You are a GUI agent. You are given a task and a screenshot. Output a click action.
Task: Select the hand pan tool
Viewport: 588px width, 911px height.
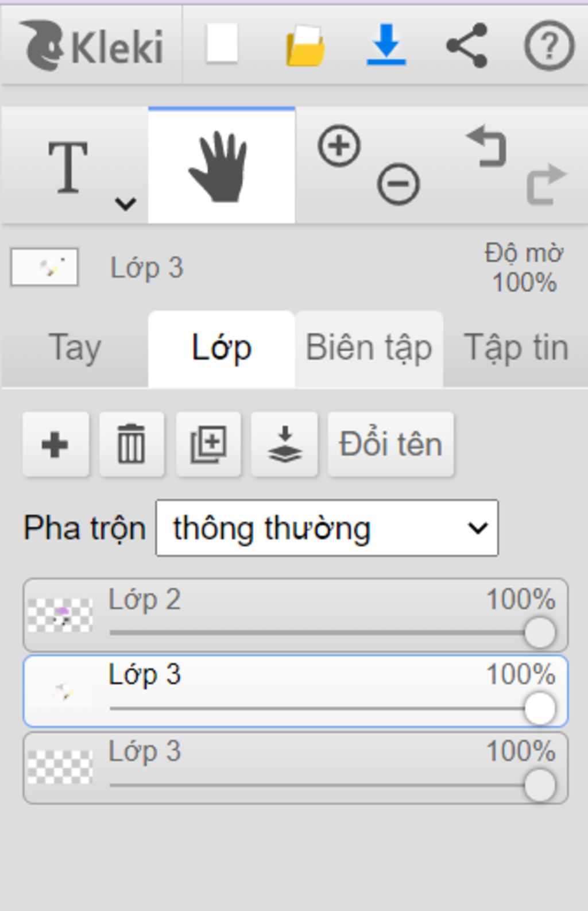click(221, 167)
